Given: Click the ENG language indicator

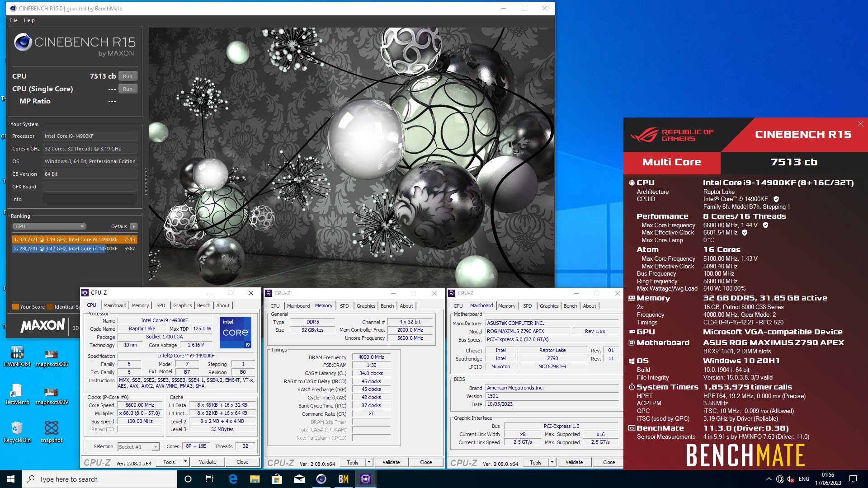Looking at the screenshot, I should pyautogui.click(x=804, y=479).
